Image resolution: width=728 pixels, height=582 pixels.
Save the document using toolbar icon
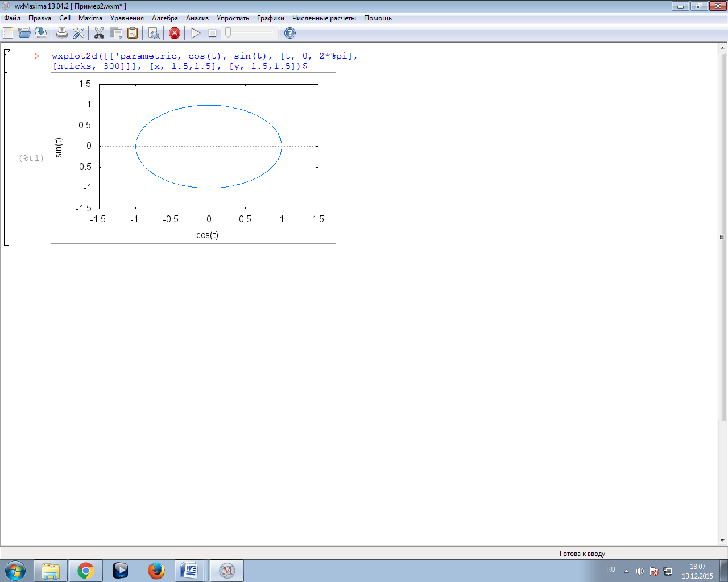pyautogui.click(x=41, y=33)
